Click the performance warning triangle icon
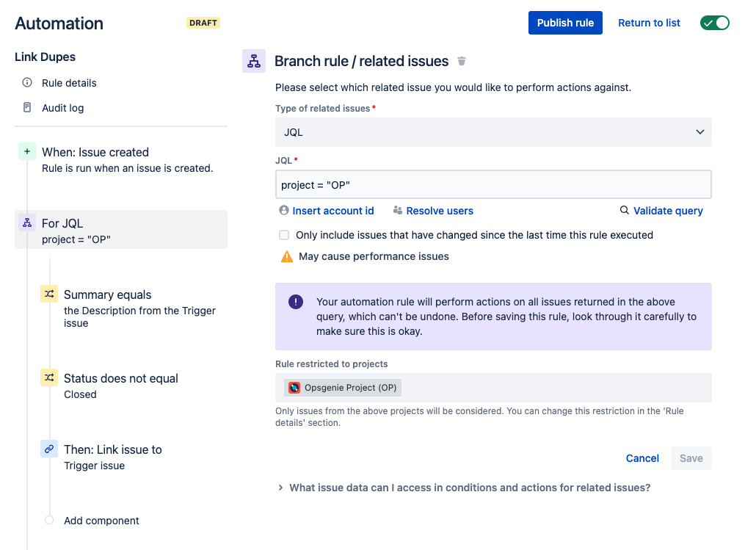756x550 pixels. (x=286, y=257)
